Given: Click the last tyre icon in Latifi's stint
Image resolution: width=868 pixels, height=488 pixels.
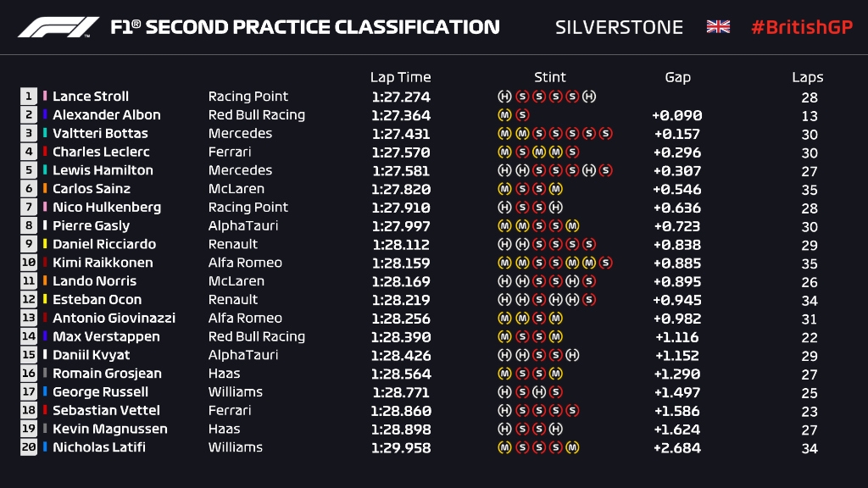Looking at the screenshot, I should [x=572, y=447].
